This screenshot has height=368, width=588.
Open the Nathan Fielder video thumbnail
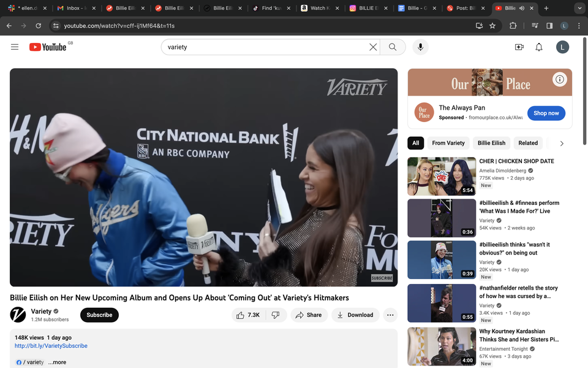pos(442,303)
